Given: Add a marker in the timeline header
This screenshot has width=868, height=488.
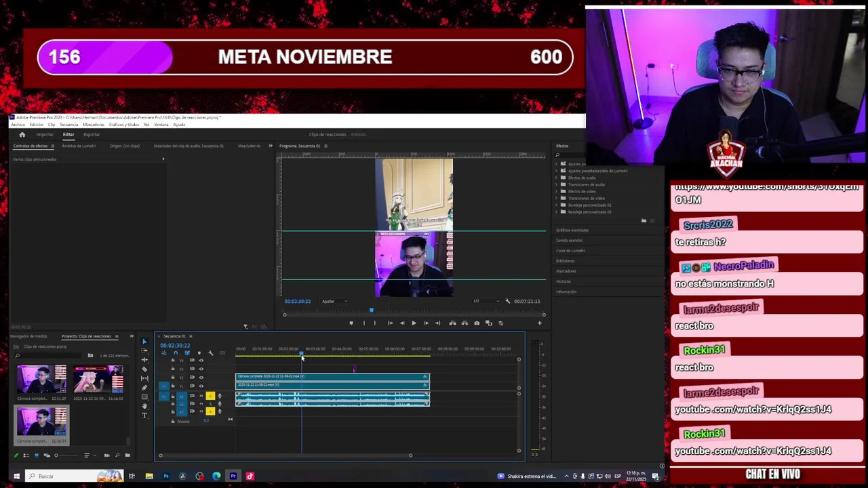Looking at the screenshot, I should click(199, 353).
